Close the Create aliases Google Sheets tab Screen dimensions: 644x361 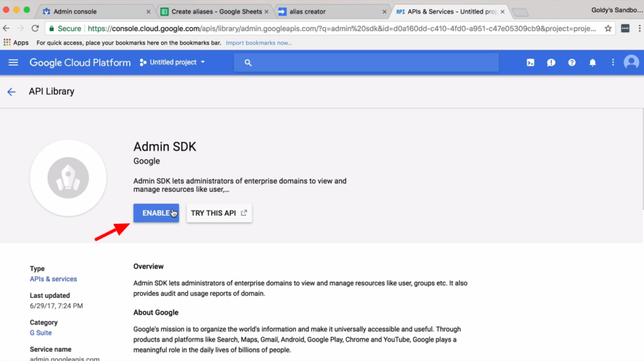(266, 12)
